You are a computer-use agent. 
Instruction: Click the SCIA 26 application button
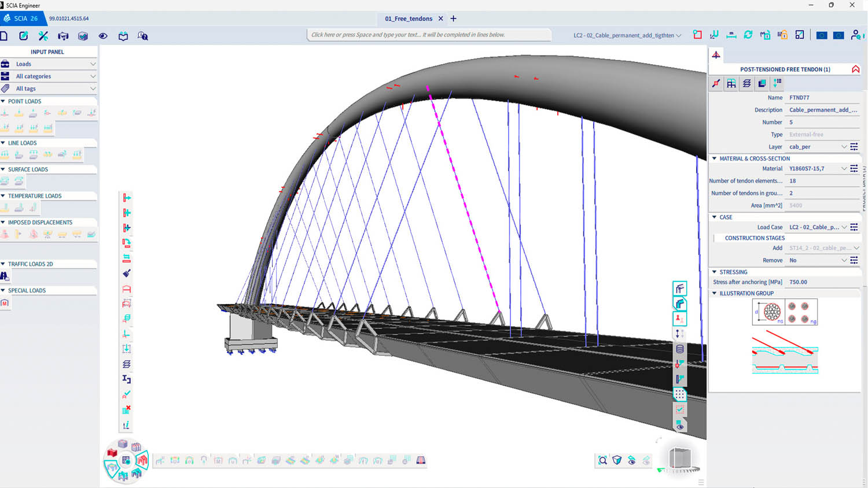coord(21,19)
